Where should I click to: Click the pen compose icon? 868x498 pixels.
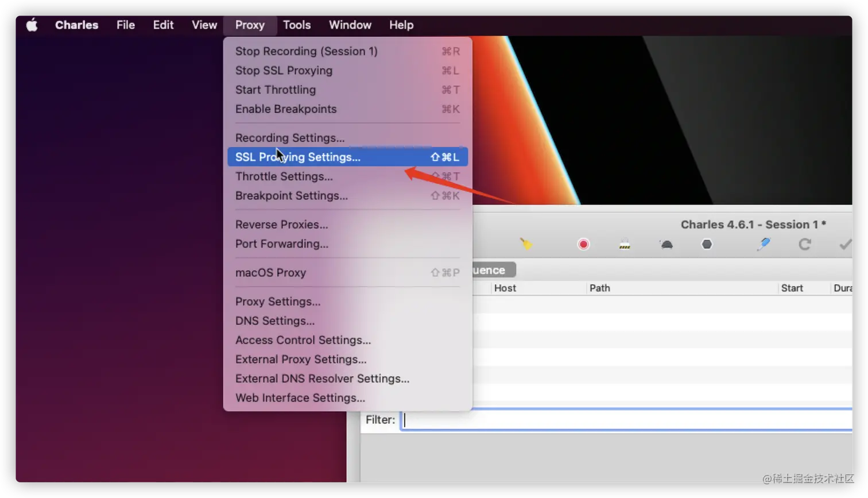[x=764, y=244]
